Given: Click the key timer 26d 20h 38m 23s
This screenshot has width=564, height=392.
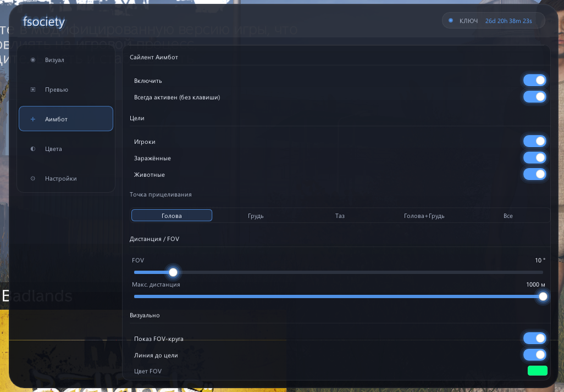Looking at the screenshot, I should [x=508, y=21].
